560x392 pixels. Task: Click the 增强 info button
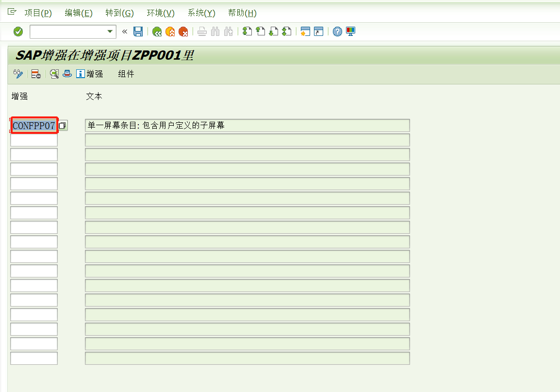coord(90,74)
